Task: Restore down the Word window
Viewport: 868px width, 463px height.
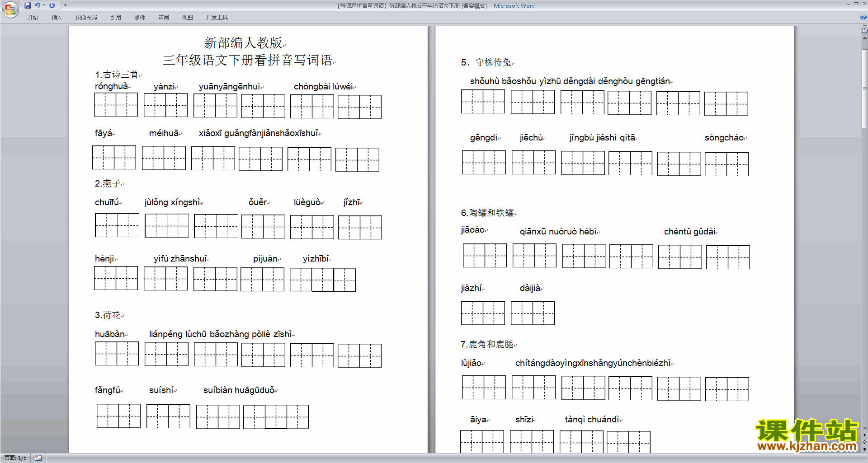Action: [856, 4]
